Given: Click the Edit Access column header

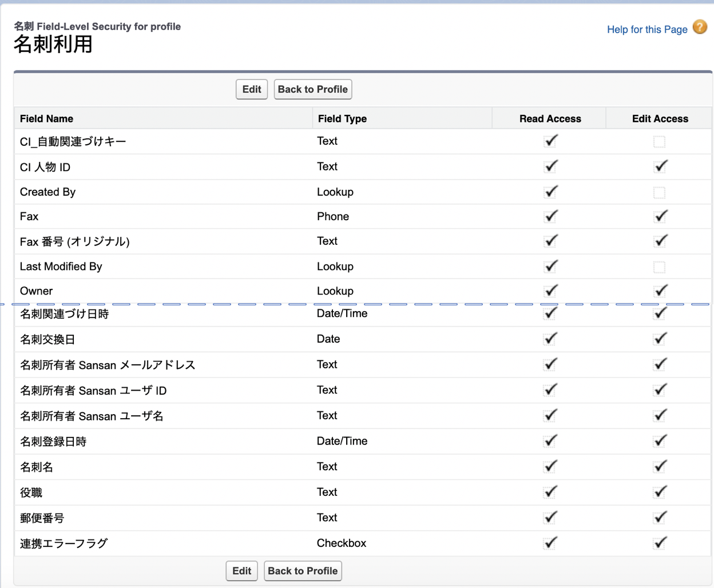Looking at the screenshot, I should tap(660, 119).
